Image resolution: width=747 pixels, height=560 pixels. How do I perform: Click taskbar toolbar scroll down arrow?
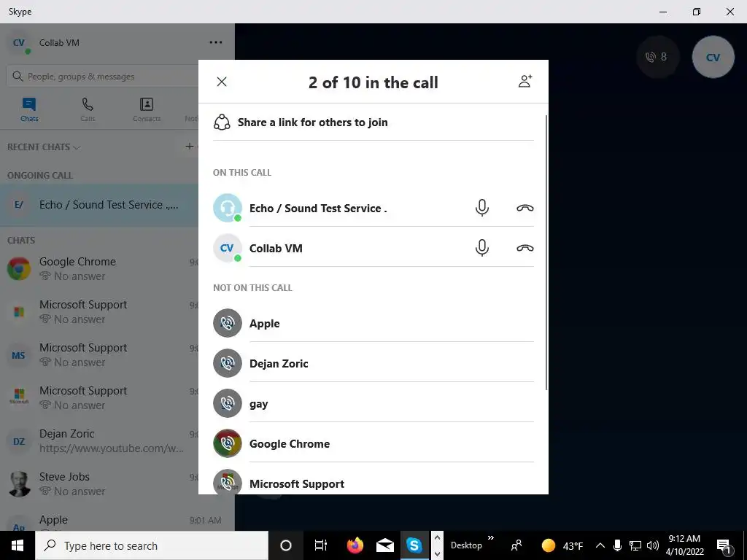437,553
